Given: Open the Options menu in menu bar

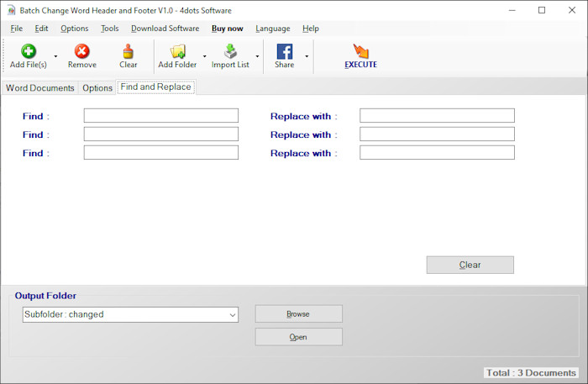Looking at the screenshot, I should pos(75,29).
